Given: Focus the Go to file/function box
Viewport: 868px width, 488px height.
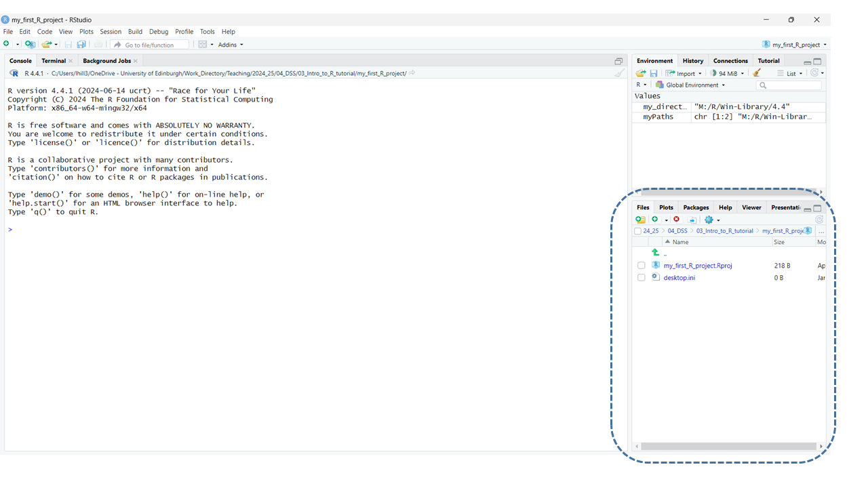Looking at the screenshot, I should 150,45.
